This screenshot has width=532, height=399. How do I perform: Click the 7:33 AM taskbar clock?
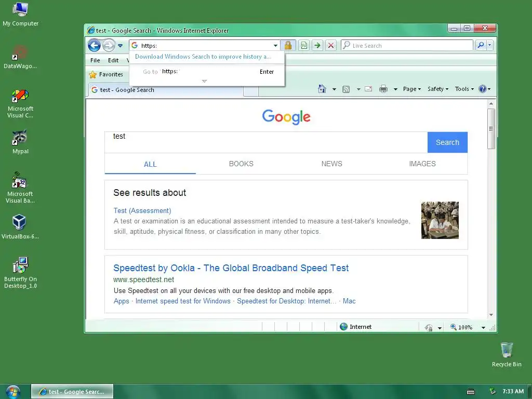click(513, 391)
